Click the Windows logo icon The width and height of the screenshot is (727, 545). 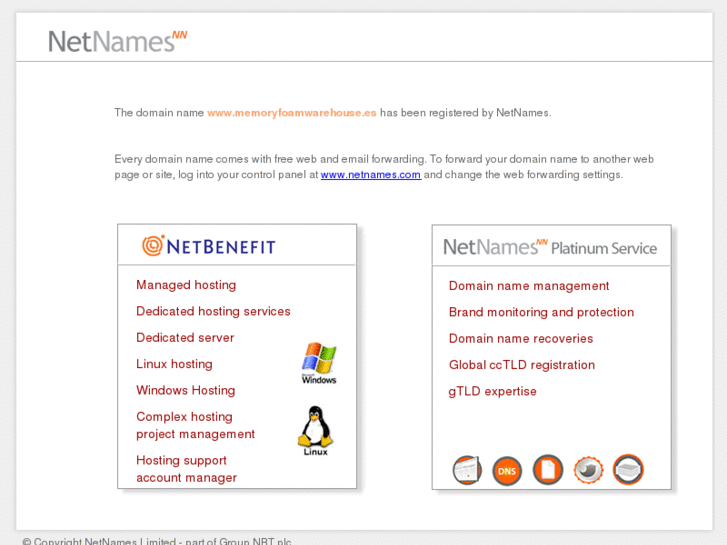319,363
